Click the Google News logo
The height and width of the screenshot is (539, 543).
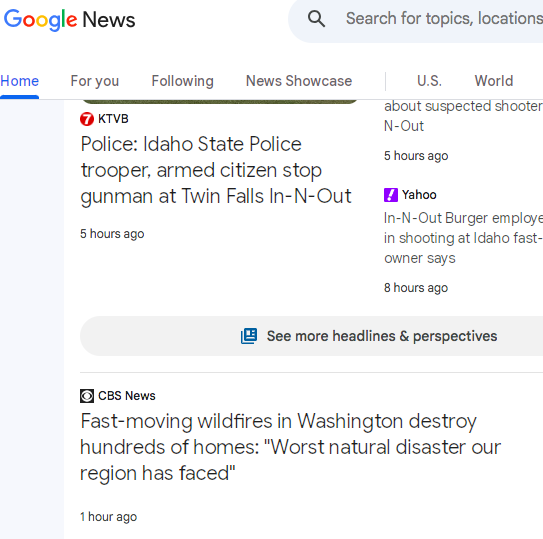(69, 20)
